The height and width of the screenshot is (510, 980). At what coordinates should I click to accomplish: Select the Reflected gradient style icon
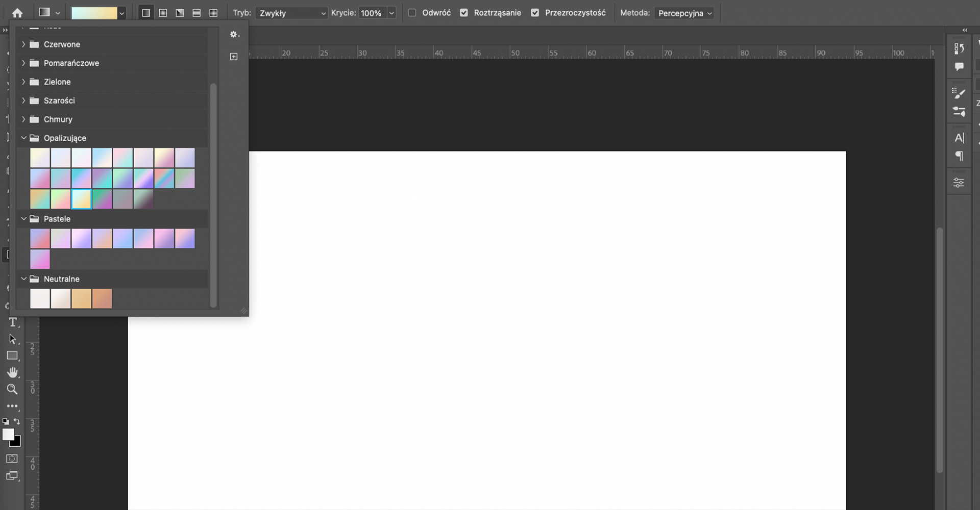pyautogui.click(x=197, y=13)
